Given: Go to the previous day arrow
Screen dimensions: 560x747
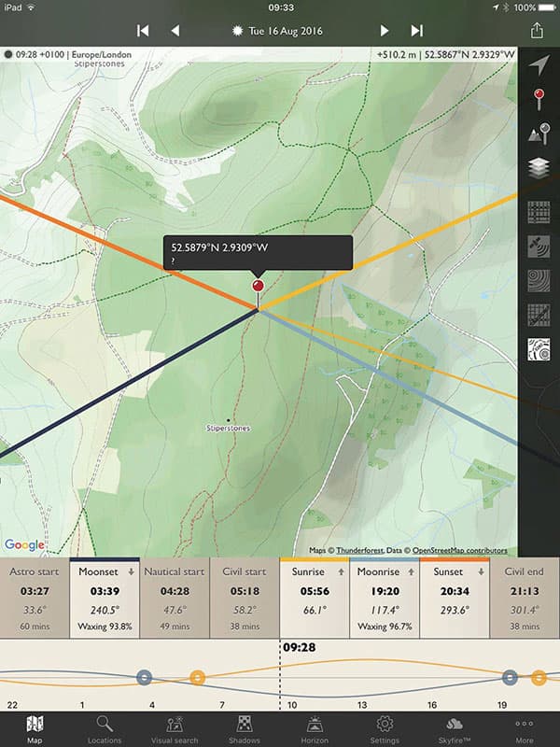Looking at the screenshot, I should [x=175, y=31].
